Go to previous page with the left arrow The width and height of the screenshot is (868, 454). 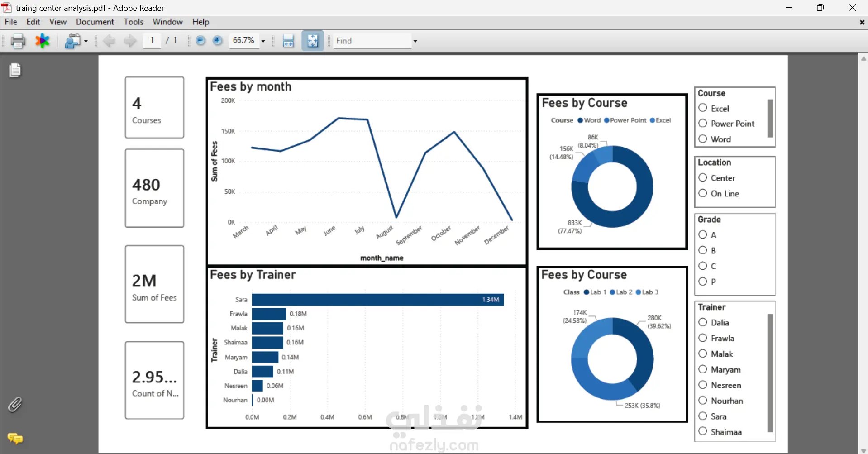(x=109, y=41)
